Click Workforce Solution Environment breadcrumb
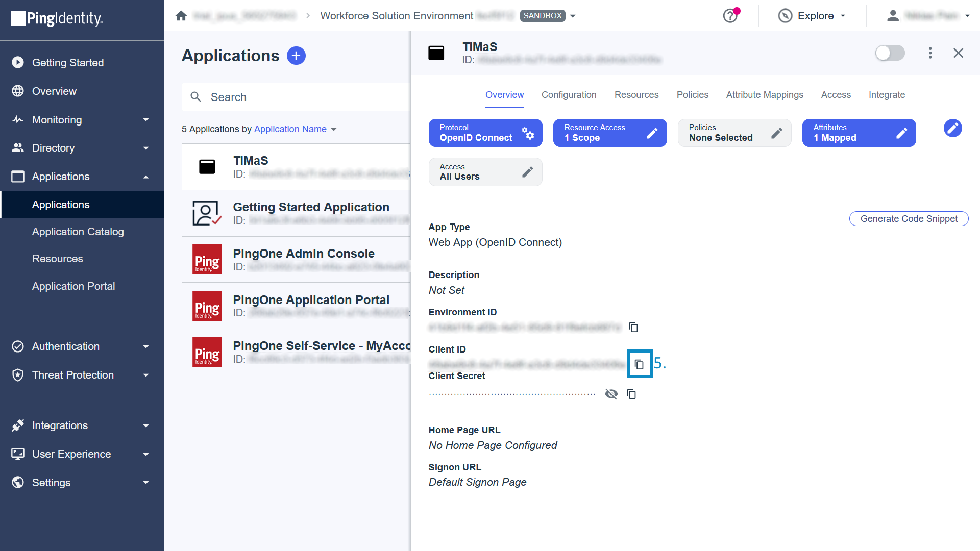 pyautogui.click(x=397, y=16)
